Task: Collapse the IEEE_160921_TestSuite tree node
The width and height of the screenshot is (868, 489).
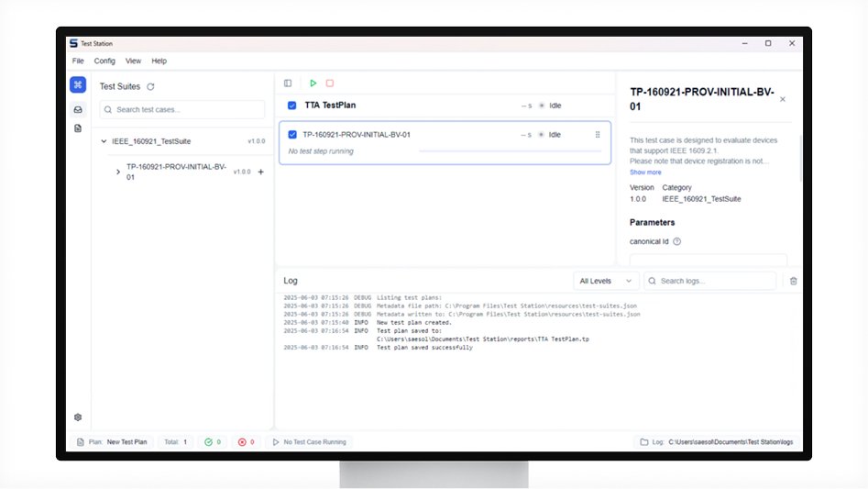Action: [x=104, y=141]
